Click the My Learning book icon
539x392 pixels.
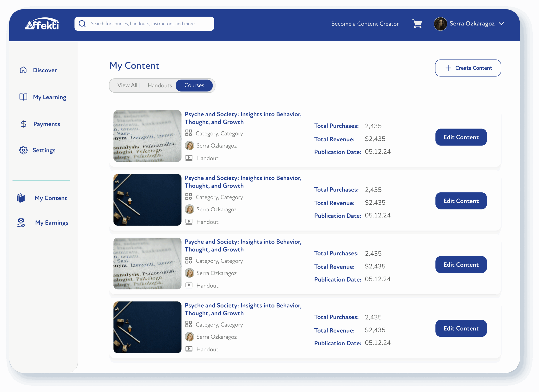click(x=23, y=97)
